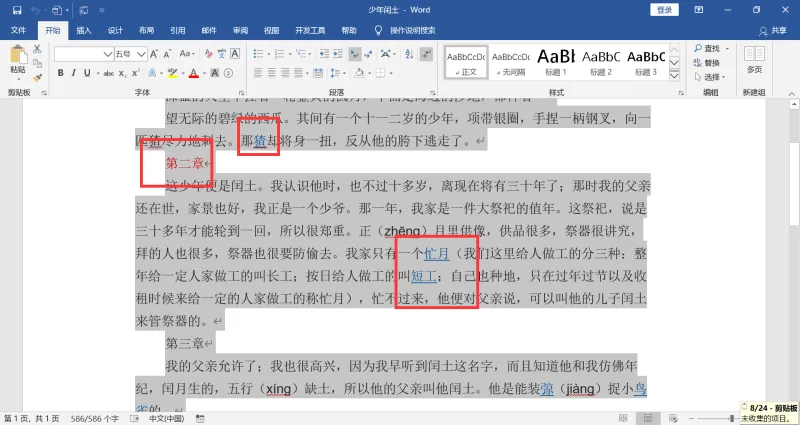This screenshot has height=425, width=800.
Task: Click the spelling proofing status bar icon
Action: point(134,418)
